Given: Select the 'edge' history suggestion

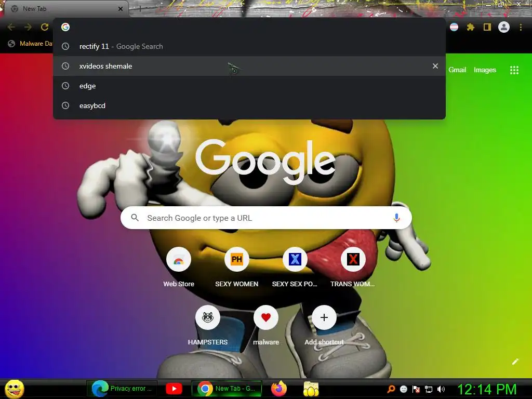Looking at the screenshot, I should [x=249, y=86].
